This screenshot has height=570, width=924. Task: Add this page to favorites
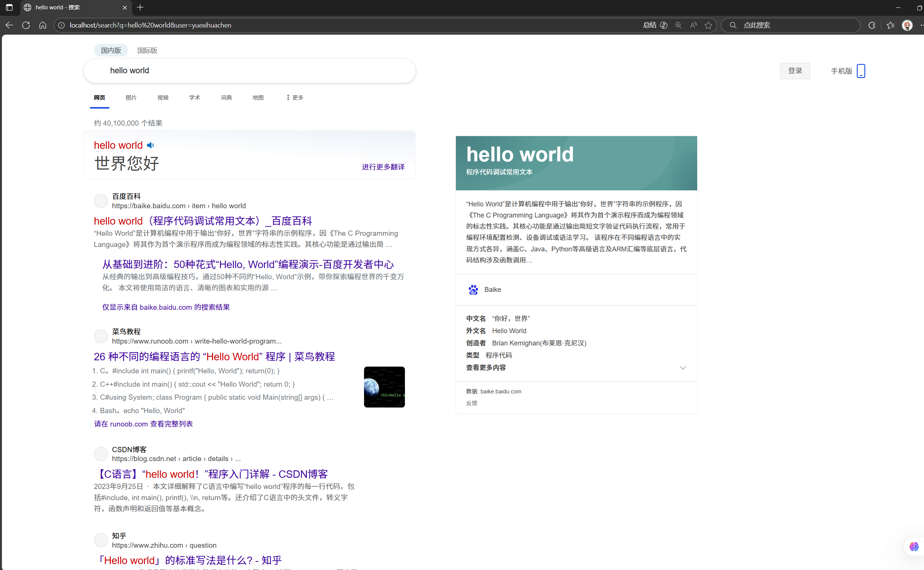pyautogui.click(x=708, y=25)
